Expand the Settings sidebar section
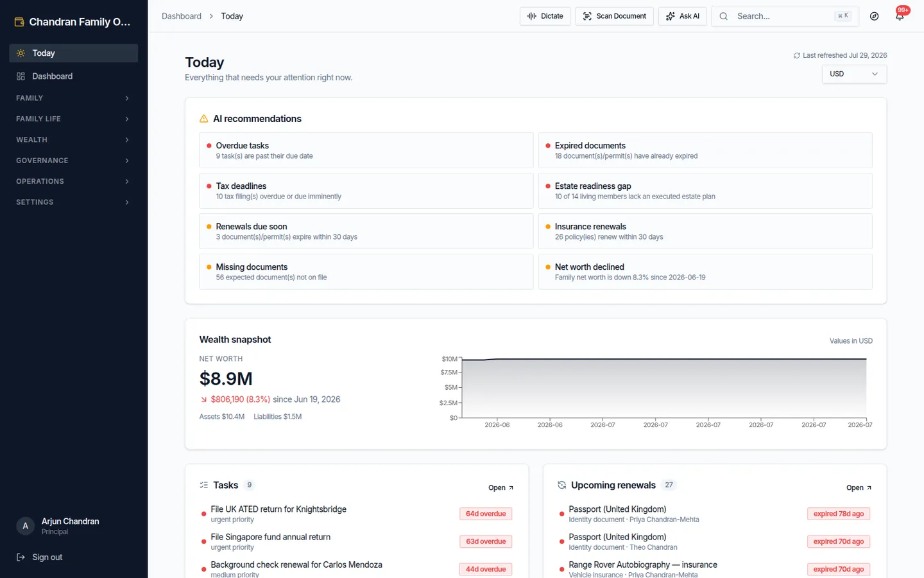Viewport: 924px width, 578px height. coord(73,202)
